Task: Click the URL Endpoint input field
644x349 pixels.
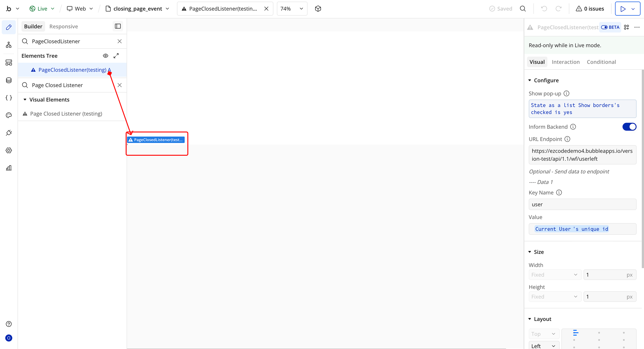Action: coord(582,155)
